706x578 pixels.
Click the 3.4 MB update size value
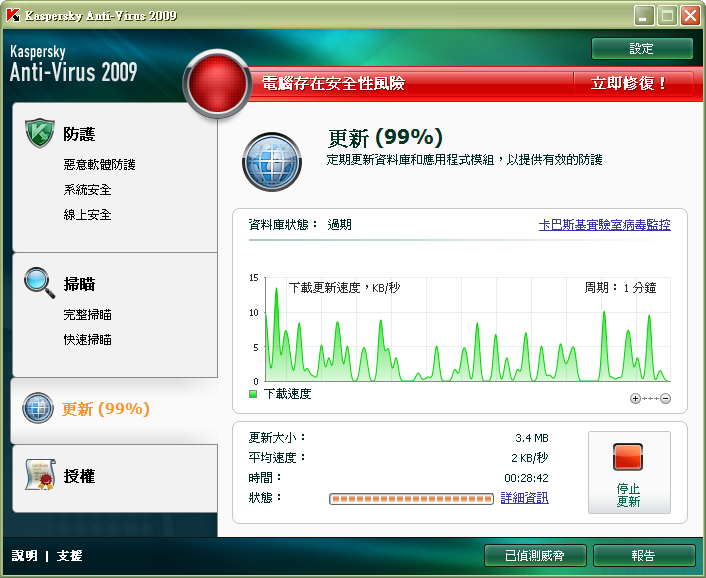(532, 438)
